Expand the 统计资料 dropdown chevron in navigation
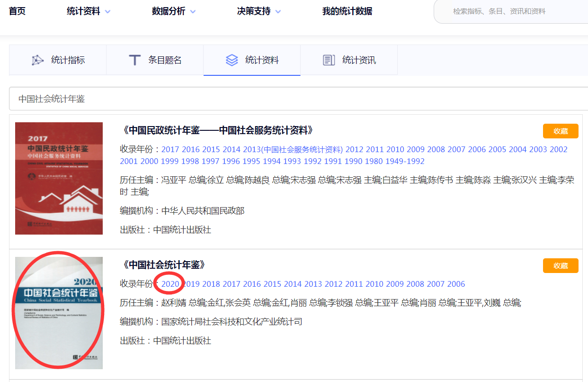 point(107,12)
